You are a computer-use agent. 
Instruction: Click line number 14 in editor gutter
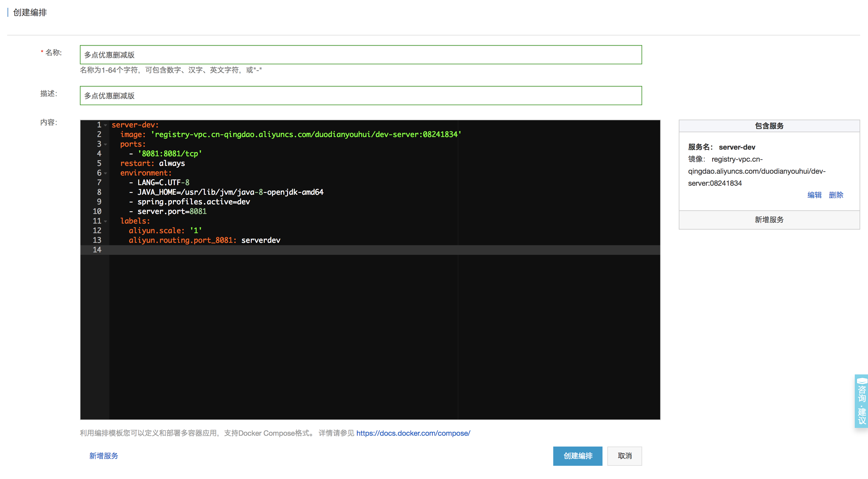pyautogui.click(x=97, y=250)
